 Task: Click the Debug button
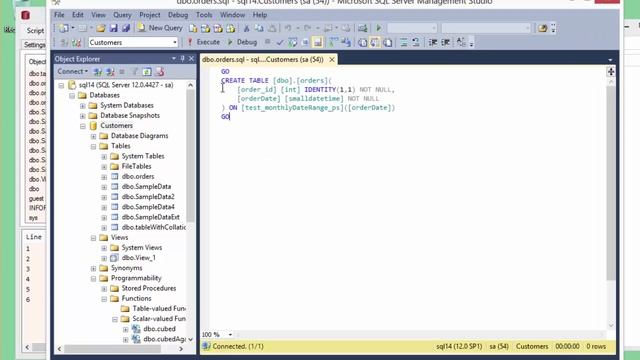242,42
